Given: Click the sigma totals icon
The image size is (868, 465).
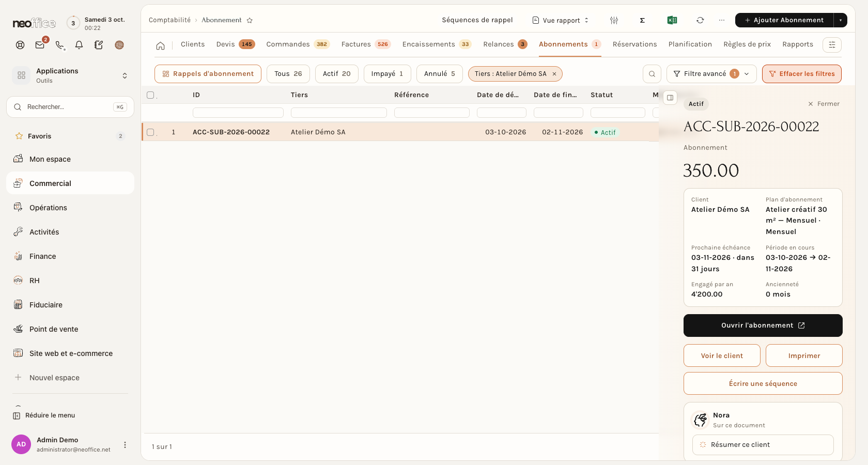Looking at the screenshot, I should pyautogui.click(x=642, y=20).
